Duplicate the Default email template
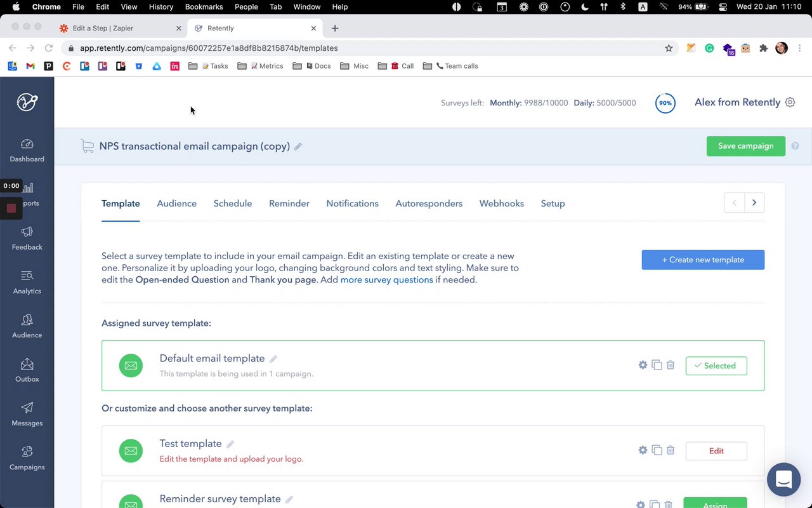The width and height of the screenshot is (812, 508). 657,365
